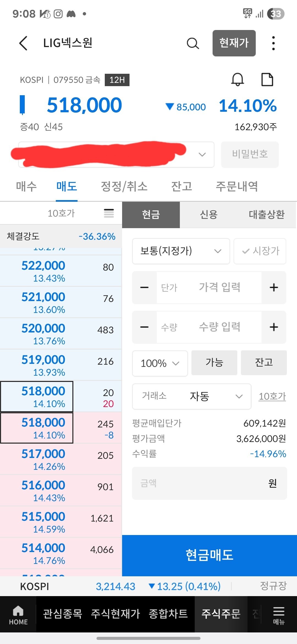Tap the 10호가 underlined link

[x=272, y=396]
